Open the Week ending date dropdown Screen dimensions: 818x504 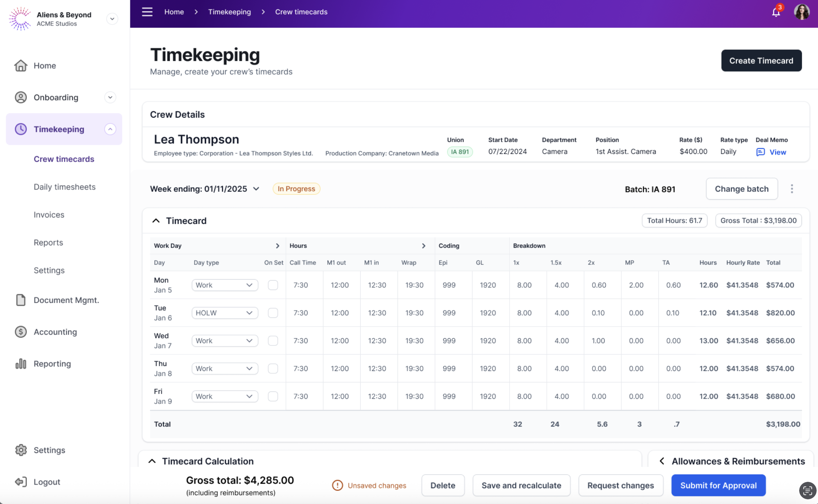256,189
